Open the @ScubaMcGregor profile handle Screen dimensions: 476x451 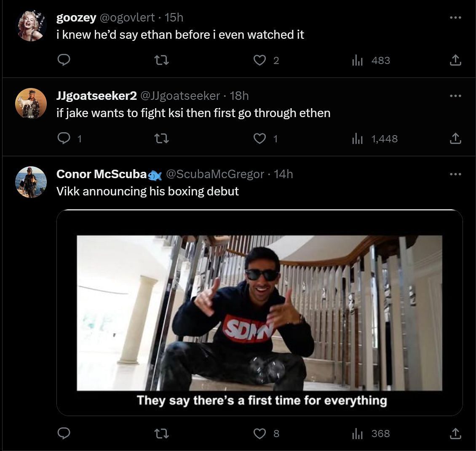pos(215,174)
